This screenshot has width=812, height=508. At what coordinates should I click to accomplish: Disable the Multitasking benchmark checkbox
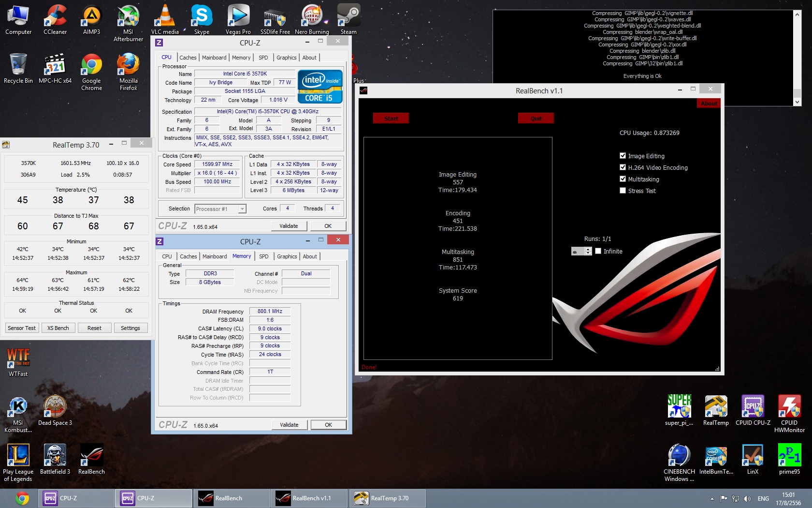click(x=623, y=179)
